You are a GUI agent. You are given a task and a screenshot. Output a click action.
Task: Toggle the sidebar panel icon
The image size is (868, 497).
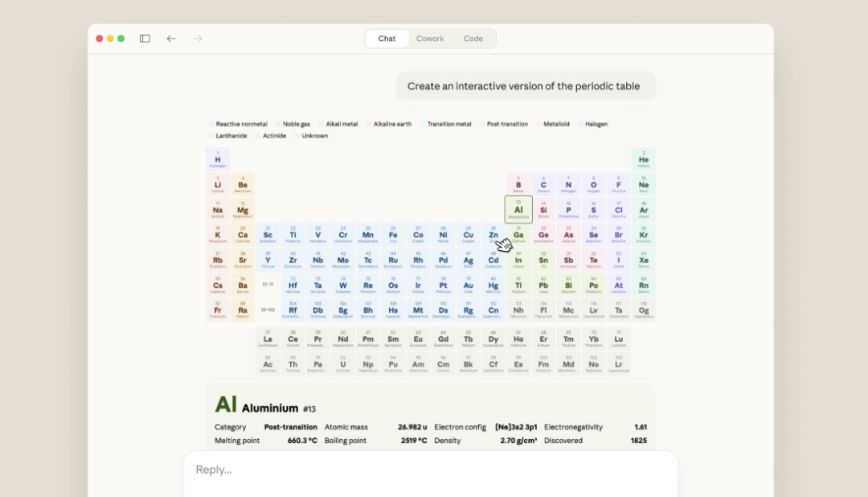145,39
